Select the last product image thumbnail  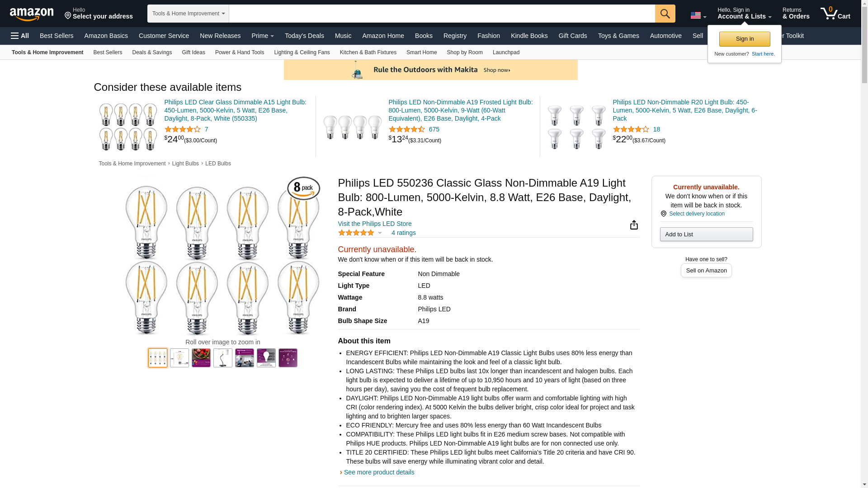click(288, 358)
